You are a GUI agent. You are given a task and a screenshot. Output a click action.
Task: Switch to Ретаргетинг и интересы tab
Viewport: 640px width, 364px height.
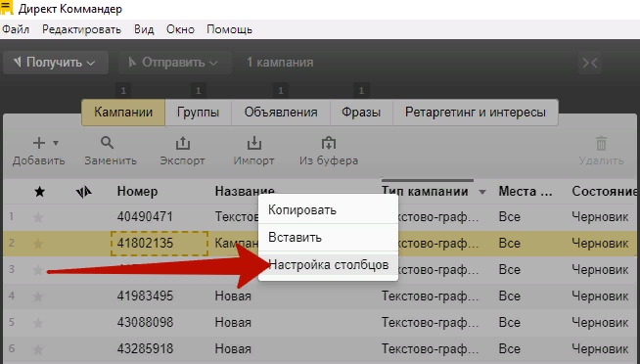coord(475,113)
